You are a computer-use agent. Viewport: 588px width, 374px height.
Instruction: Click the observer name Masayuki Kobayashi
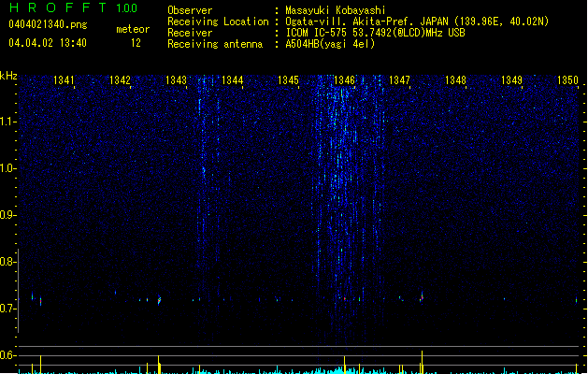(336, 10)
